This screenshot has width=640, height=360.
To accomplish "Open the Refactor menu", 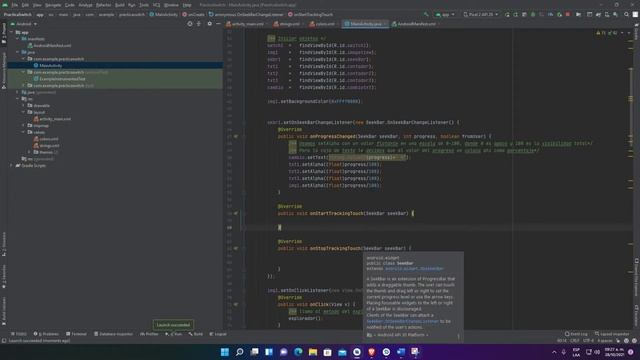I will pos(103,5).
